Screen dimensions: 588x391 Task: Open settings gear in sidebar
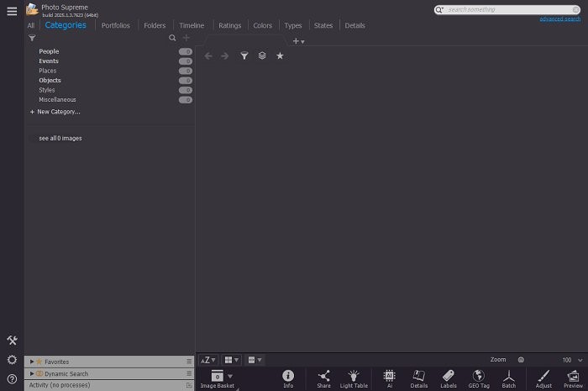point(12,360)
